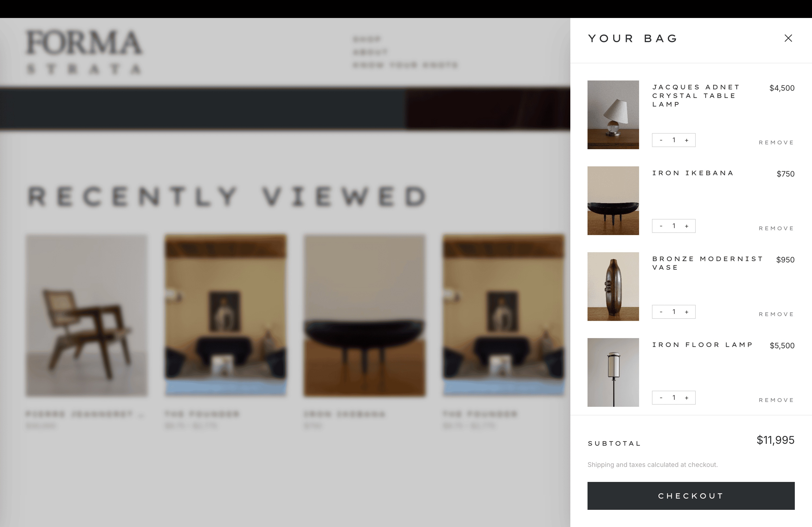
Task: Click the Forma Strata logo
Action: tap(84, 52)
